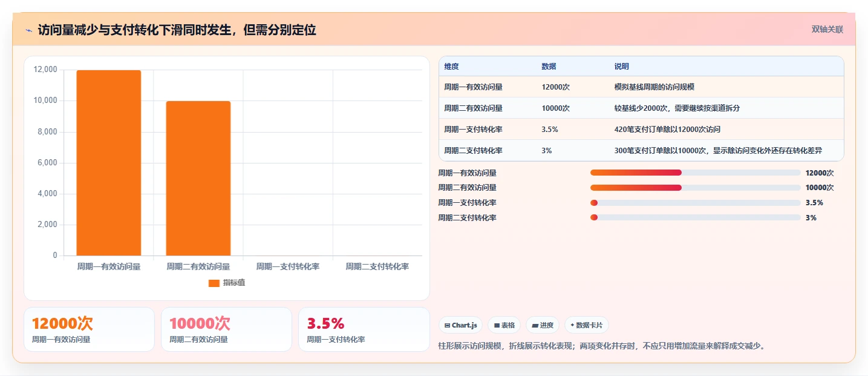Viewport: 868px width, 376px height.
Task: Click the 指标值 legend label text
Action: 233,283
